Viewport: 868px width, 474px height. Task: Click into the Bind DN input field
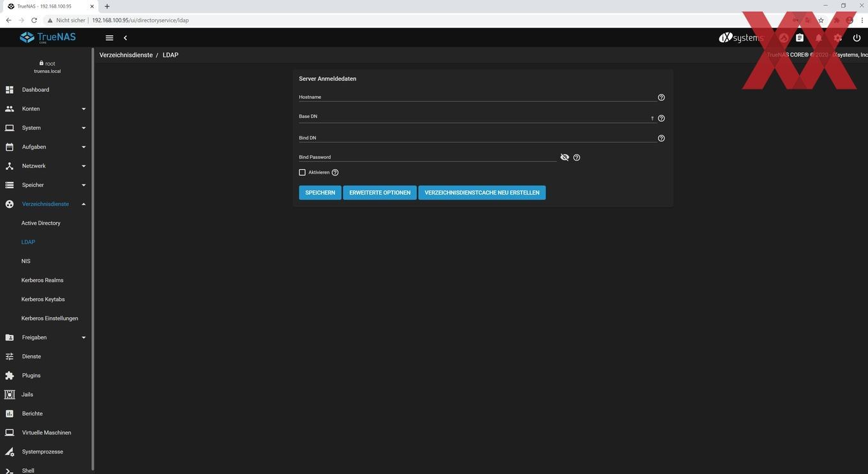click(477, 138)
